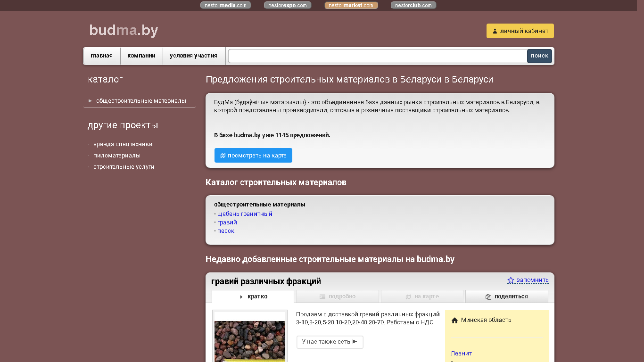Click the user icon in личный кабинет

tap(495, 32)
